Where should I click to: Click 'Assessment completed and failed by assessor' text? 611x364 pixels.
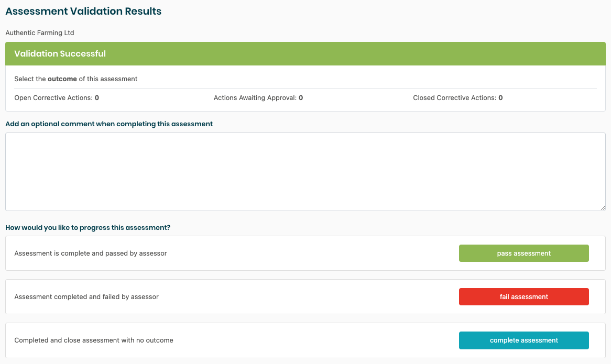[x=86, y=297]
